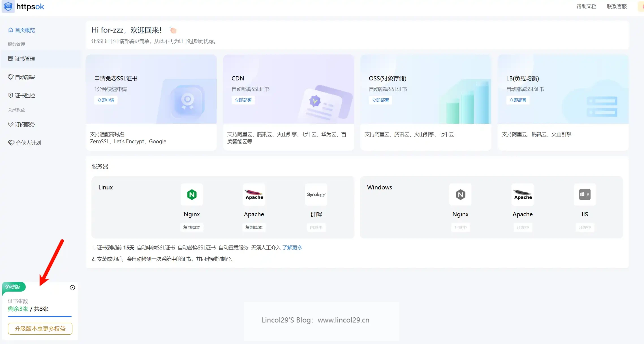This screenshot has width=644, height=344.
Task: Click 立即部署 on the CDN card
Action: coord(243,100)
